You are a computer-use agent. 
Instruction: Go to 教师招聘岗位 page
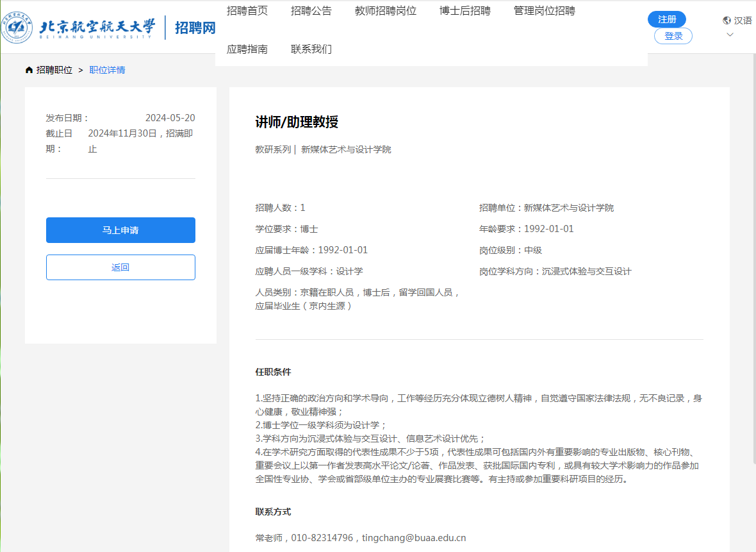[x=386, y=10]
